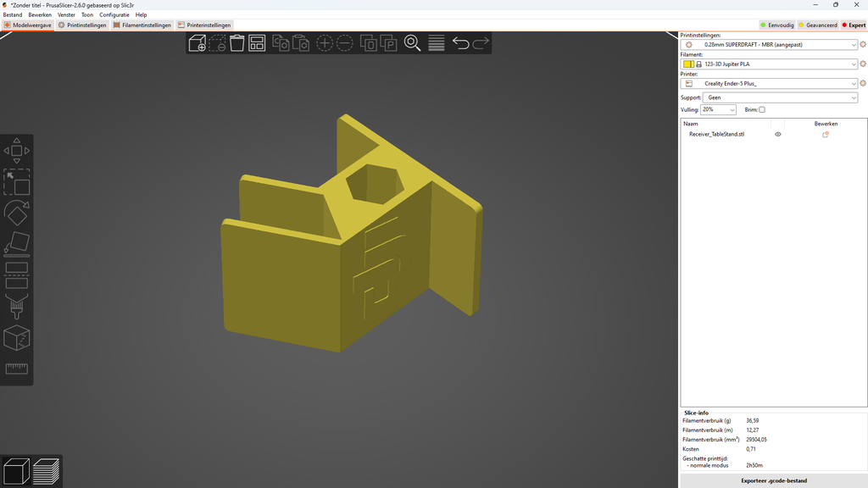Enable the Brim checkbox
The width and height of the screenshot is (868, 488).
[761, 109]
